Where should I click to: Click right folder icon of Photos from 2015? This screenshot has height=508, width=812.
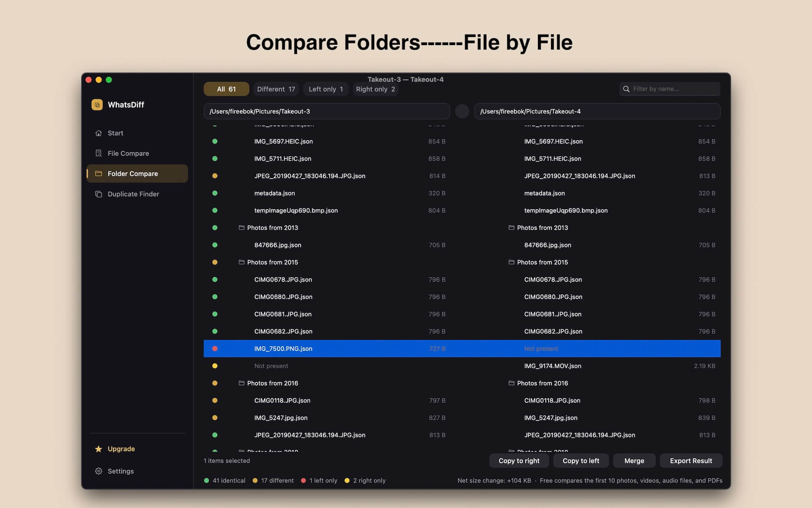(x=511, y=262)
